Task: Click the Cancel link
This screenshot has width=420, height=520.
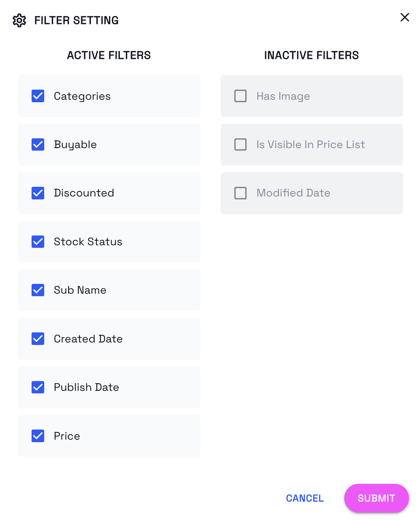Action: pyautogui.click(x=305, y=498)
